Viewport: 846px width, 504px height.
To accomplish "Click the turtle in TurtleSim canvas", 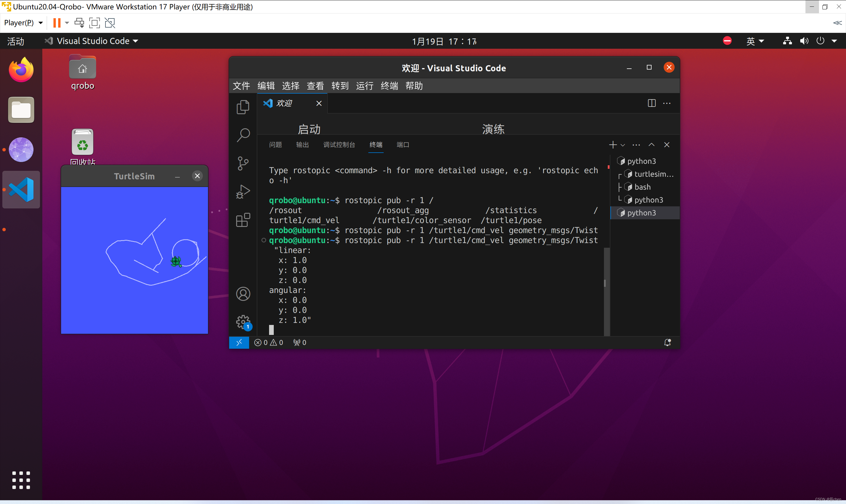I will pyautogui.click(x=176, y=262).
